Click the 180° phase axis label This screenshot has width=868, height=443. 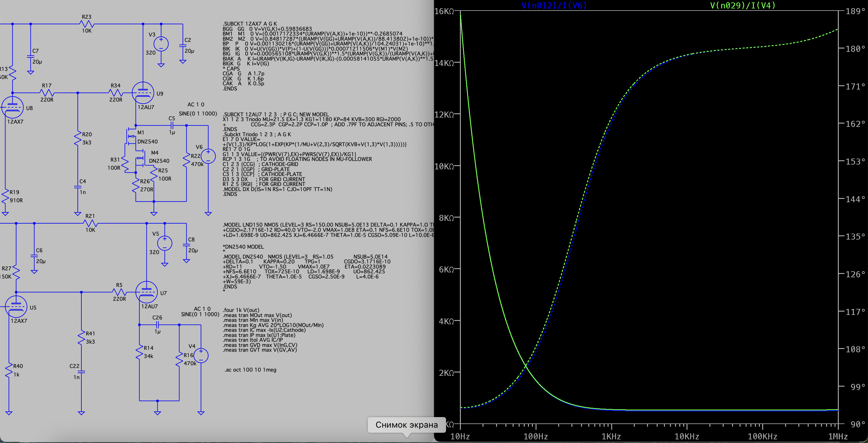pyautogui.click(x=855, y=49)
